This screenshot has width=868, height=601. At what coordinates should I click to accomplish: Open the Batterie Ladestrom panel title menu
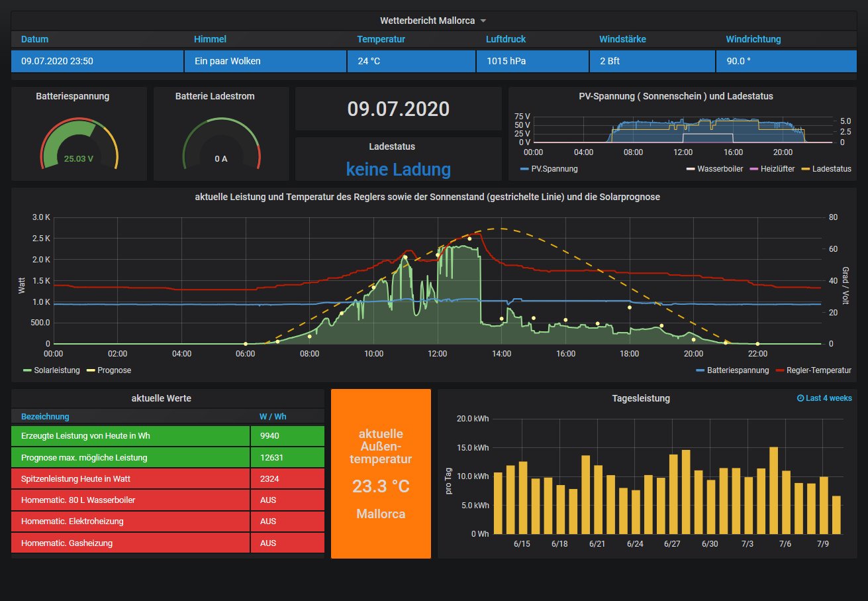[x=215, y=96]
